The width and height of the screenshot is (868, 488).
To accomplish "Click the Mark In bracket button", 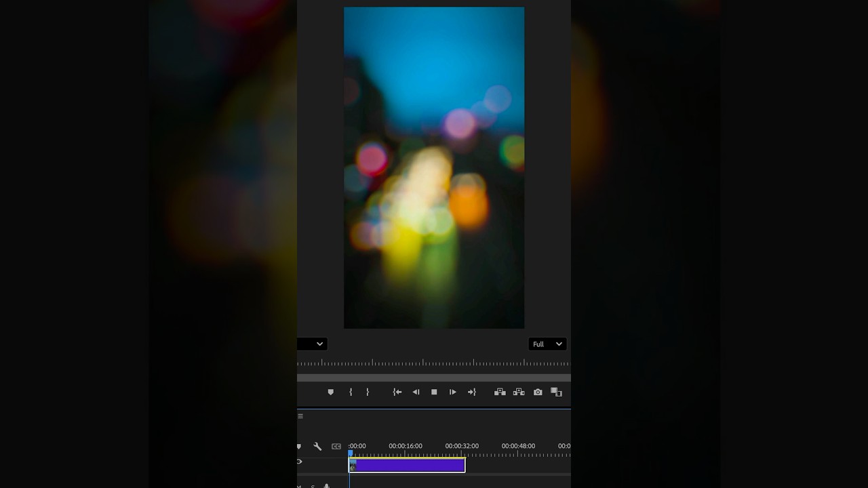I will click(351, 392).
